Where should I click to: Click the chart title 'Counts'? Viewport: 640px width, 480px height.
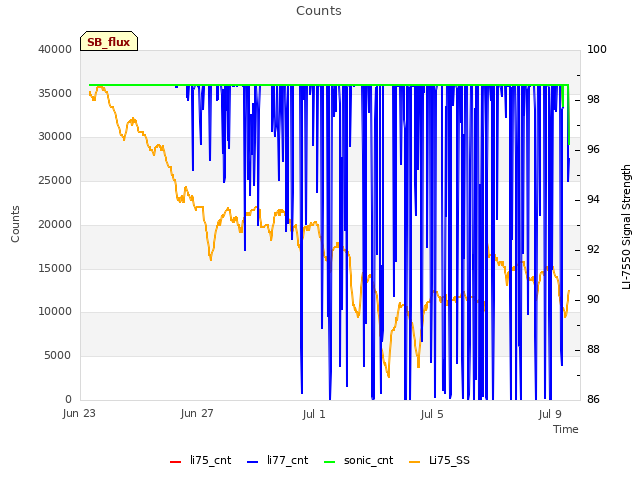click(x=319, y=11)
